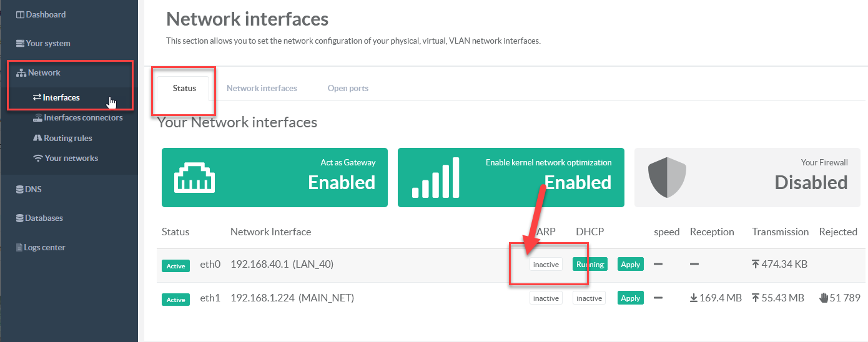This screenshot has height=342, width=868.
Task: Click the ARP inactive badge for eth1
Action: [x=546, y=298]
